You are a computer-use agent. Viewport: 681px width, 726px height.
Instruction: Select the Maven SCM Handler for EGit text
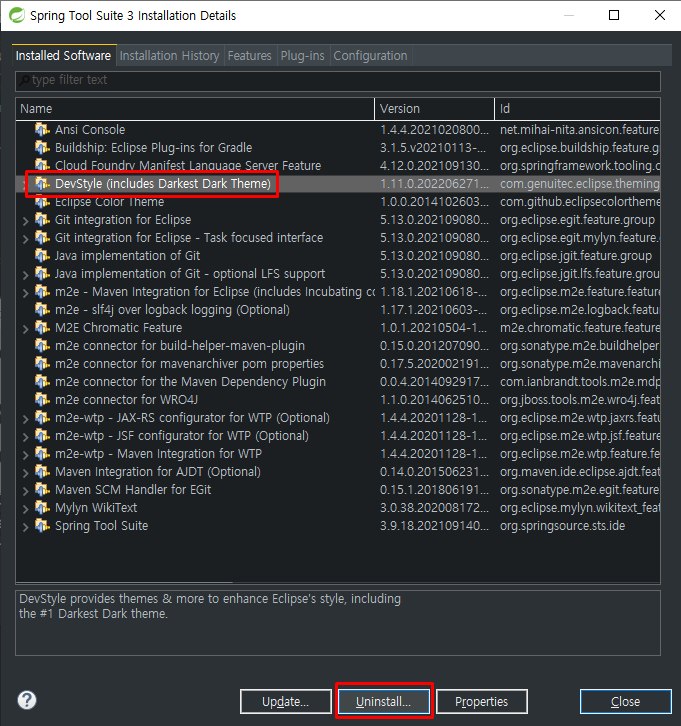(133, 490)
